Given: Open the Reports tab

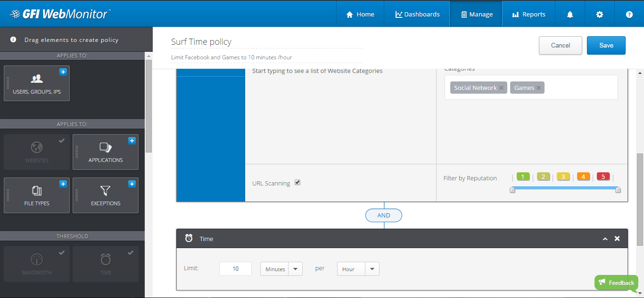Looking at the screenshot, I should pyautogui.click(x=528, y=15).
